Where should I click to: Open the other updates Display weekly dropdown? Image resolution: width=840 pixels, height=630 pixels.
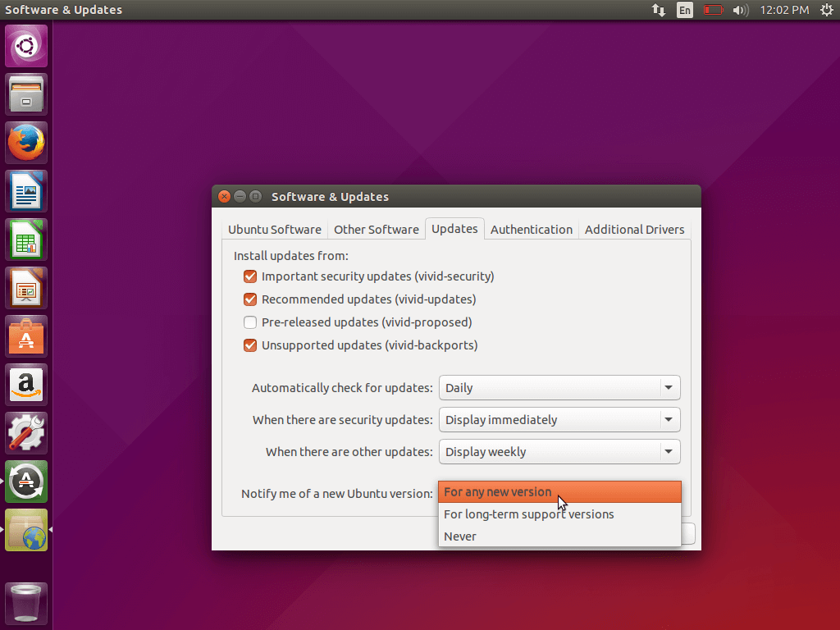(559, 452)
